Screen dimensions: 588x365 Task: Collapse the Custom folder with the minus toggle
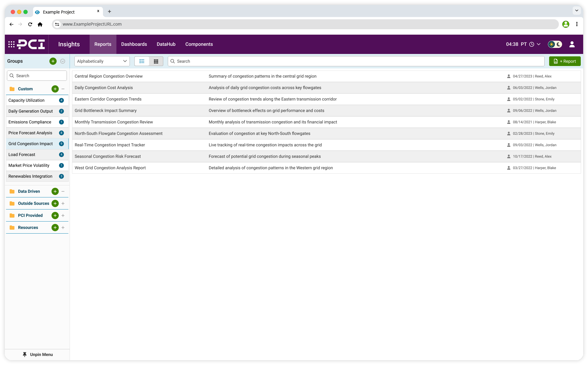click(x=63, y=89)
